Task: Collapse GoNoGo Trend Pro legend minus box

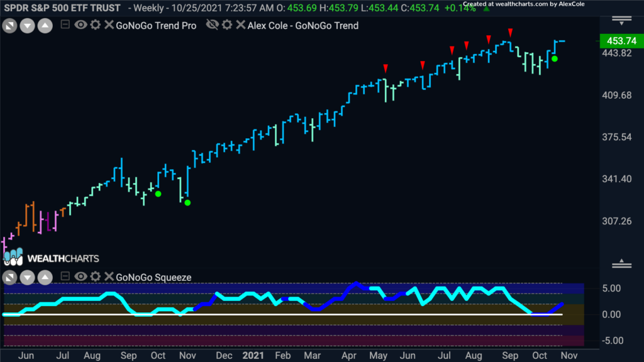Action: click(65, 25)
